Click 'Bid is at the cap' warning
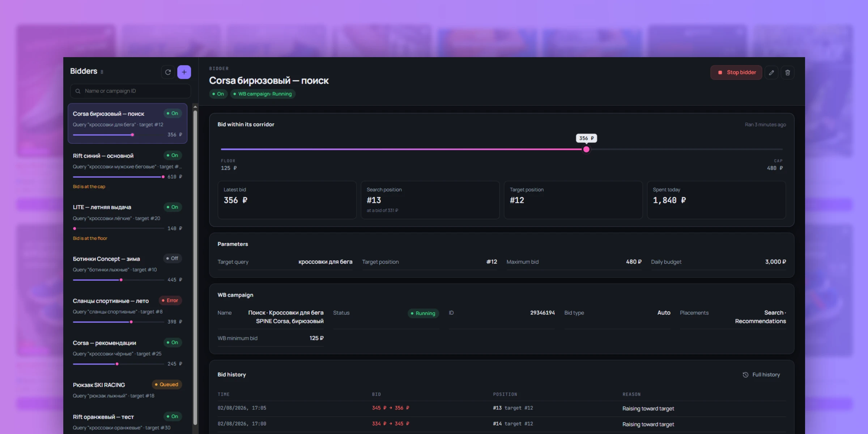This screenshot has height=434, width=868. coord(89,187)
